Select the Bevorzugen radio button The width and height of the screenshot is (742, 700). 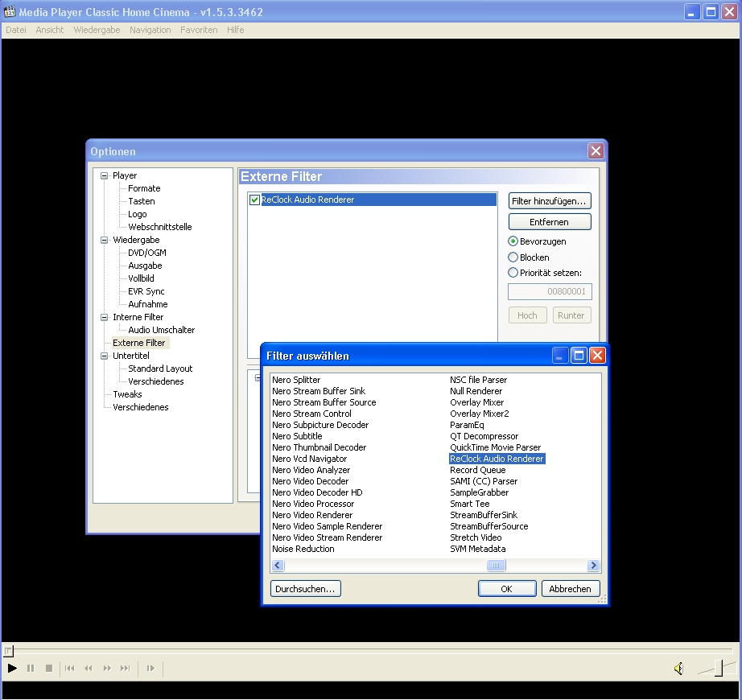coord(513,241)
